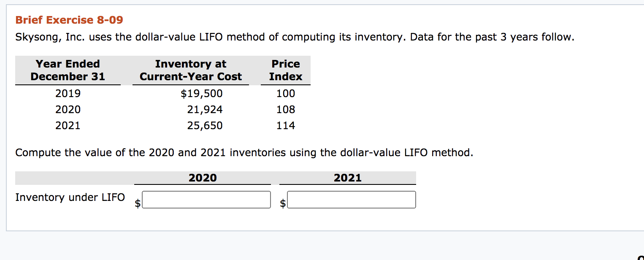Click inside the 2021 inventory input box

tap(352, 199)
